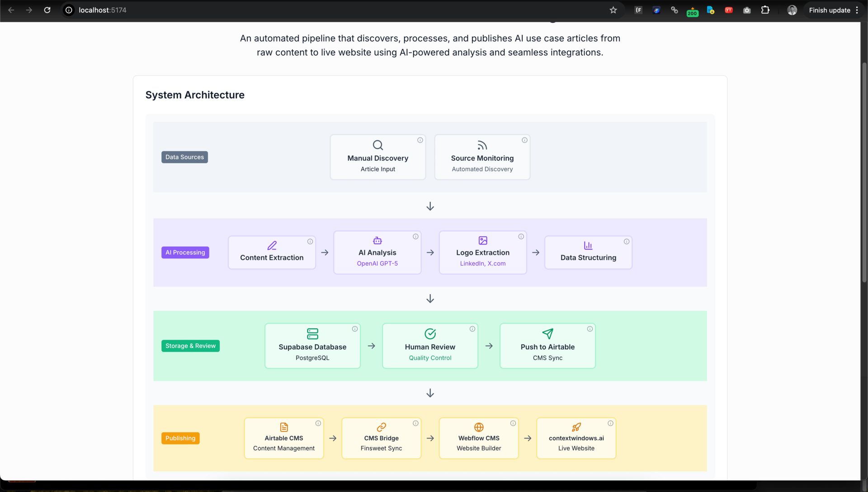Open the Chrome extensions puzzle icon
868x492 pixels.
765,10
